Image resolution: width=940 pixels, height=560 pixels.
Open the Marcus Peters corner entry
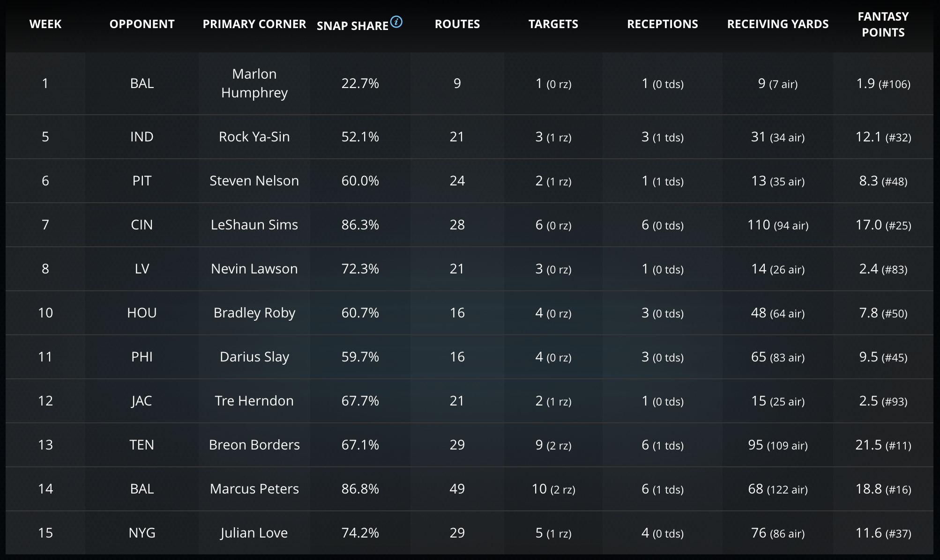(x=254, y=489)
